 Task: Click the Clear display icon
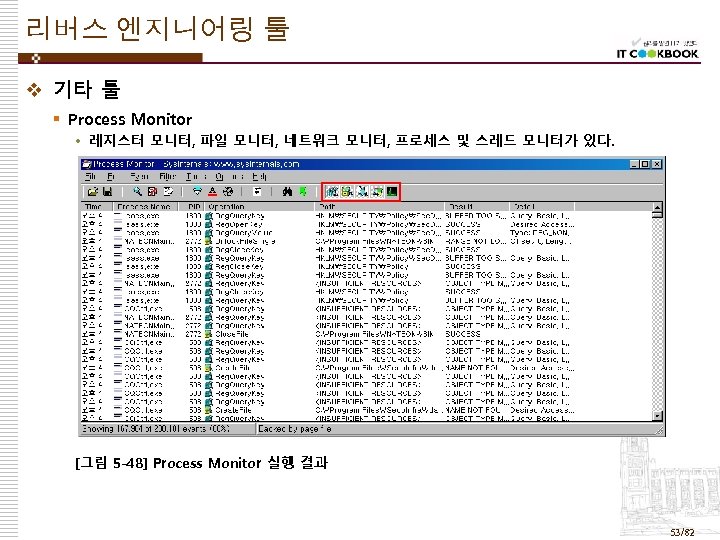click(168, 191)
